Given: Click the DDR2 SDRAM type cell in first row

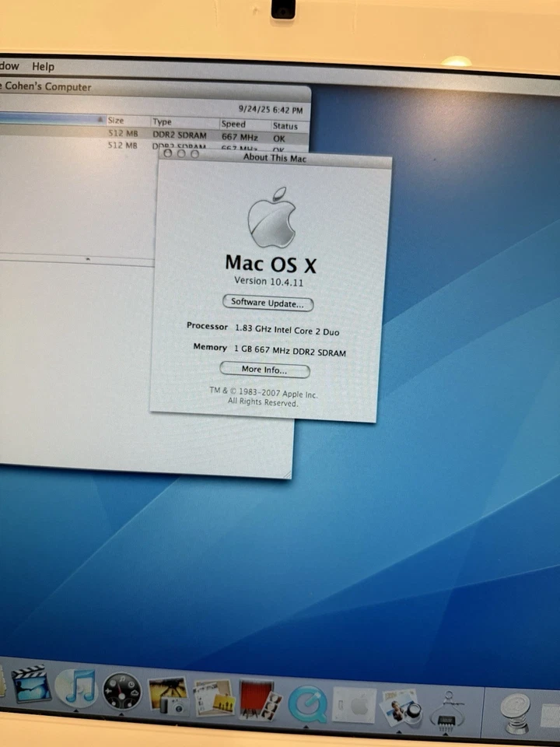Looking at the screenshot, I should (180, 135).
